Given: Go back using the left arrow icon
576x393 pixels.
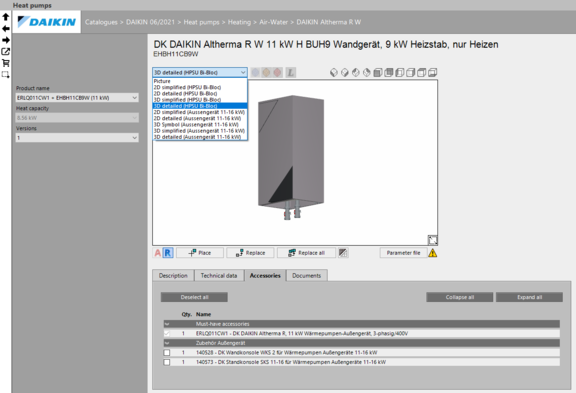Looking at the screenshot, I should point(6,28).
